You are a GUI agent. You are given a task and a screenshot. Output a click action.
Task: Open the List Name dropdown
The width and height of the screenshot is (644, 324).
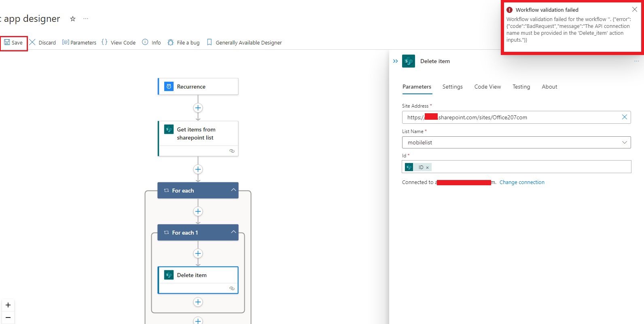[516, 142]
